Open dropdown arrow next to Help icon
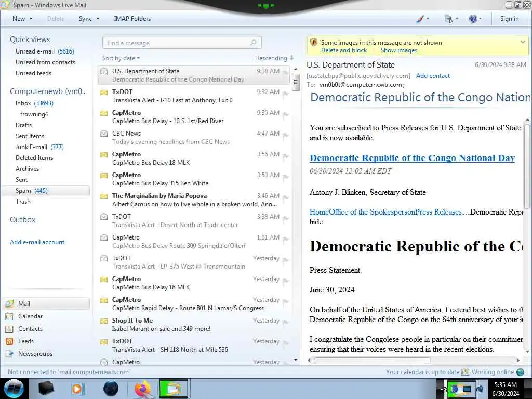 coord(480,19)
